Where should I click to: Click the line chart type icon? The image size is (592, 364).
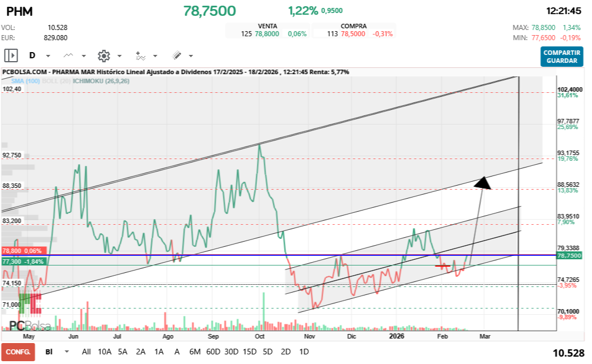[x=68, y=56]
